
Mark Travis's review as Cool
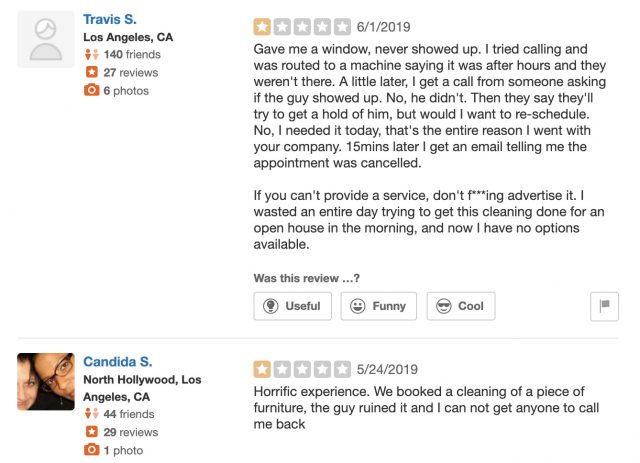point(460,306)
